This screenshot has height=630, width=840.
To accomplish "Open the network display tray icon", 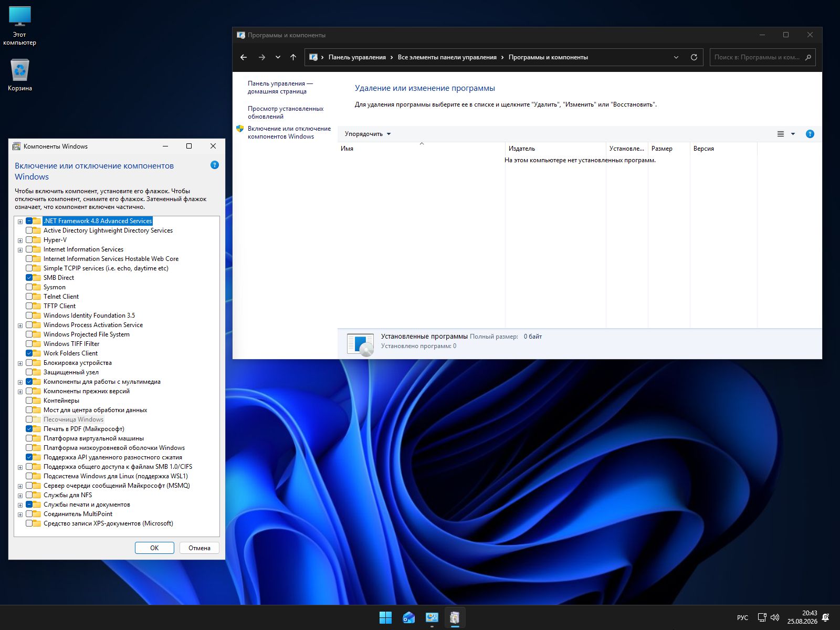I will (762, 617).
